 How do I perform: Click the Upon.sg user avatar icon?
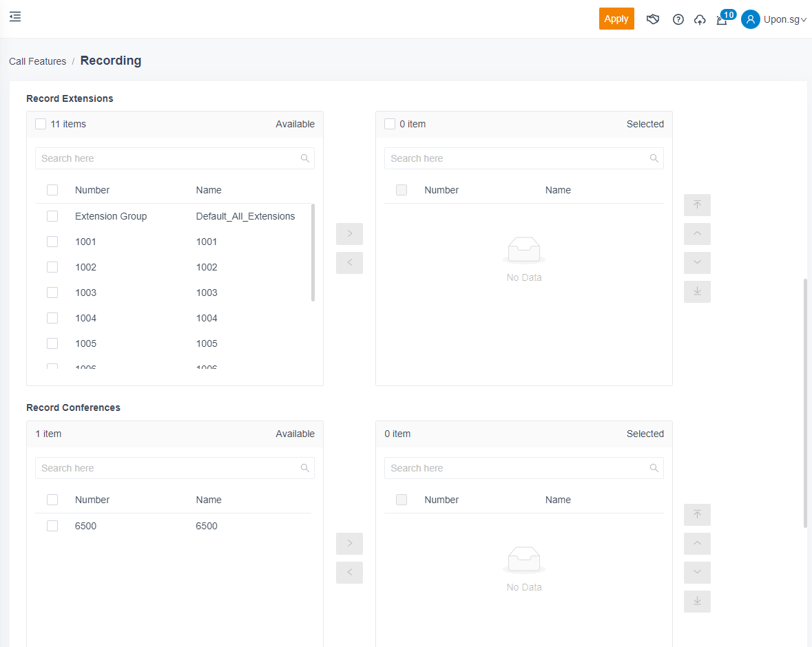pos(750,19)
